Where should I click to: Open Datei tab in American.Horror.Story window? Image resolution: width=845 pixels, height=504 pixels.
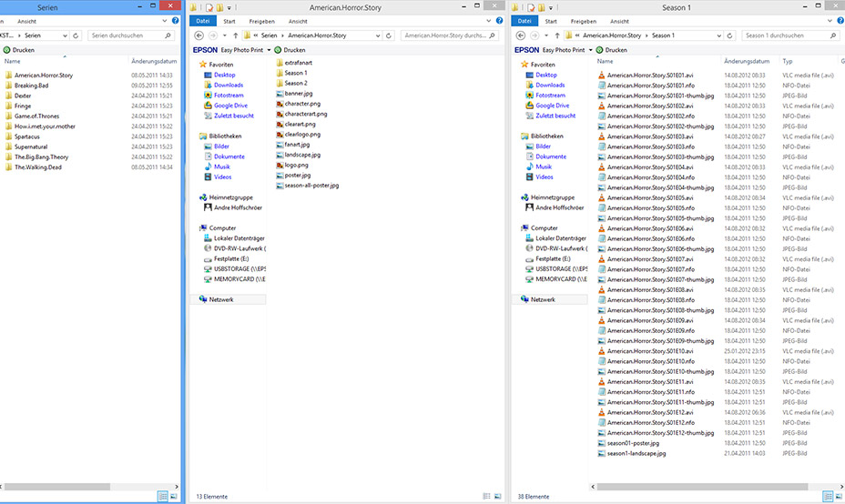pos(203,21)
